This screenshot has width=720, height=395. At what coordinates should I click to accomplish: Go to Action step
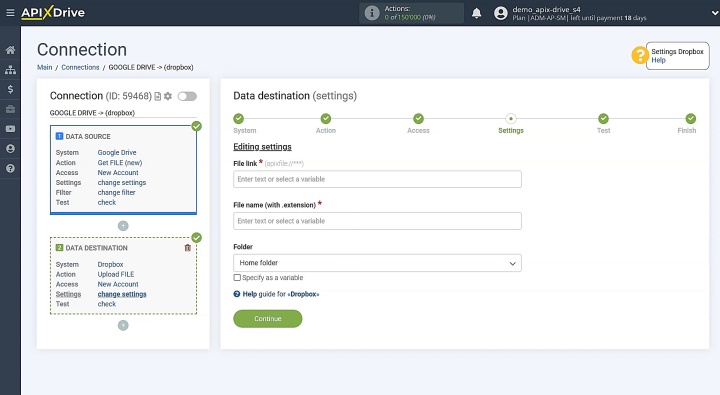(326, 118)
